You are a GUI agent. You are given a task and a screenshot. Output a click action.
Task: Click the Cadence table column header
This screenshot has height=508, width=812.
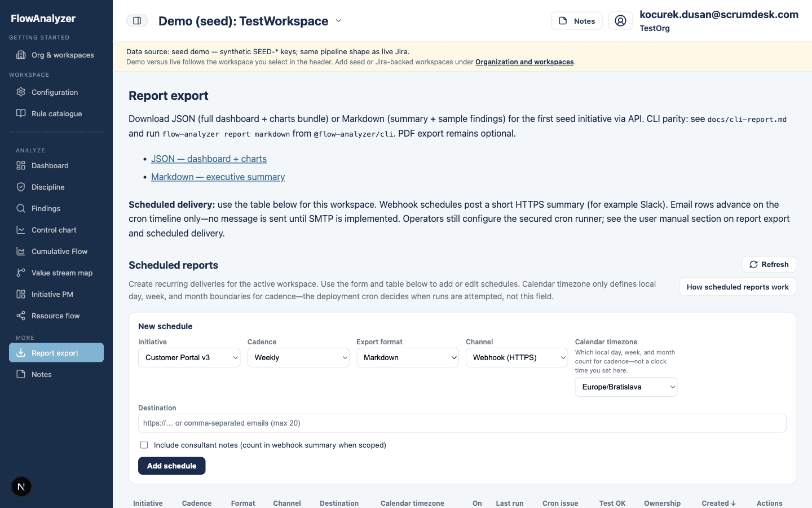[x=197, y=503]
